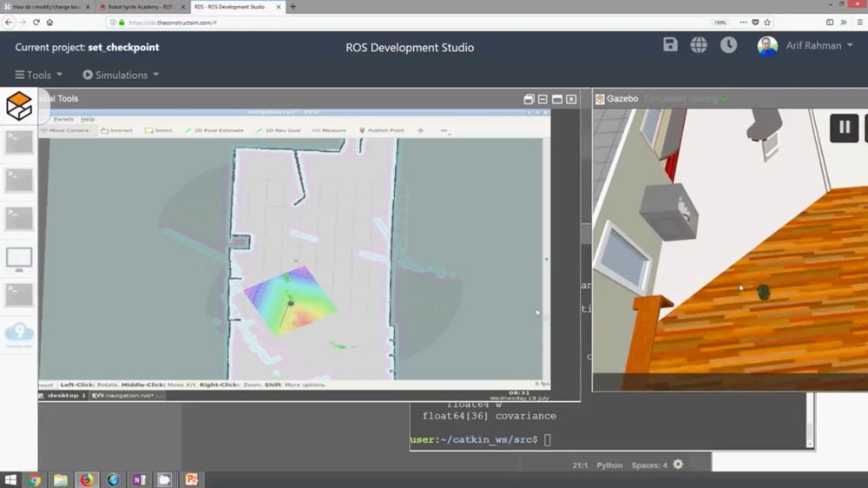Viewport: 868px width, 488px height.
Task: Switch to 'How do I modify/change' browser tab
Action: [x=47, y=7]
